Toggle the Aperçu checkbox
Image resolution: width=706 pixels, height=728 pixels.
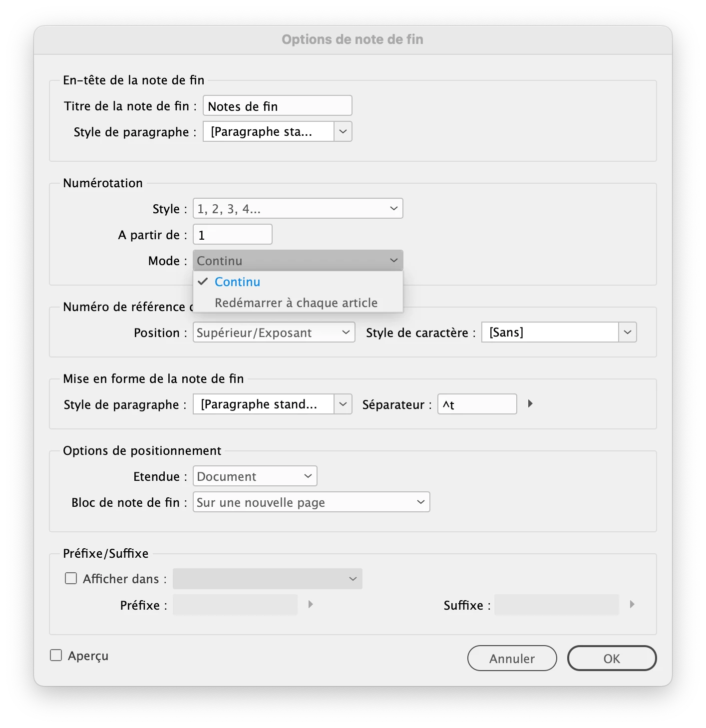[56, 655]
